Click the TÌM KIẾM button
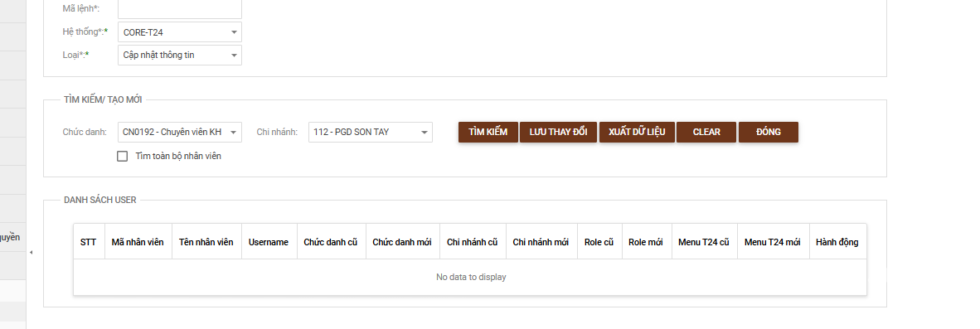The image size is (980, 329). click(488, 132)
